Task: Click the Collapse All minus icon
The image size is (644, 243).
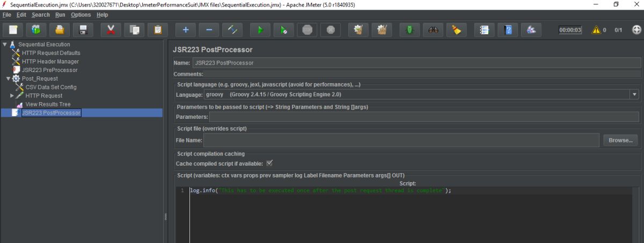Action: tap(209, 30)
